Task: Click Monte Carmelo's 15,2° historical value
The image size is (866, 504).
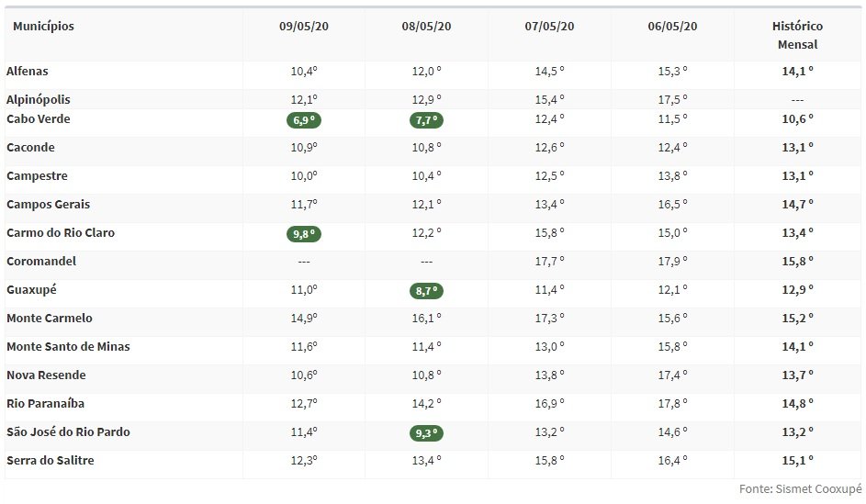Action: click(x=797, y=319)
